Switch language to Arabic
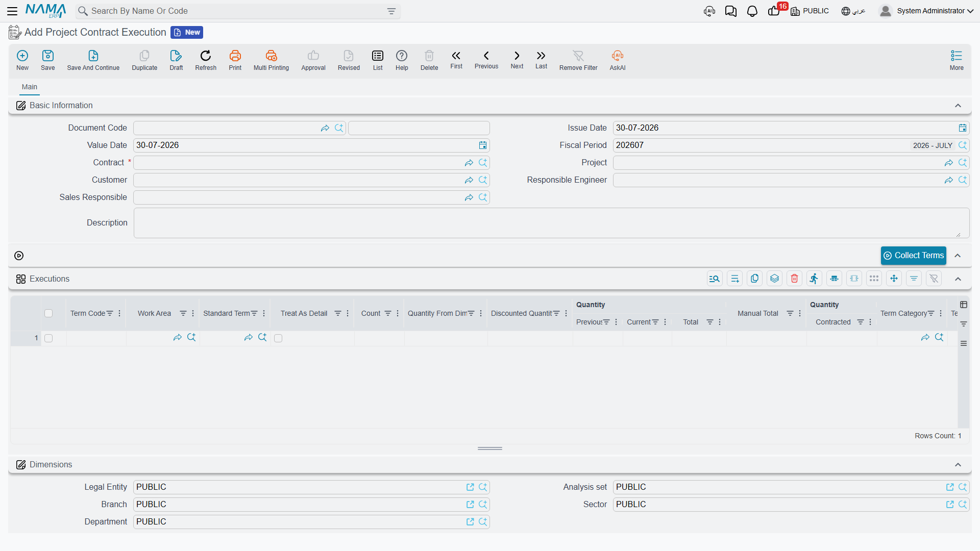This screenshot has height=551, width=980. coord(853,11)
